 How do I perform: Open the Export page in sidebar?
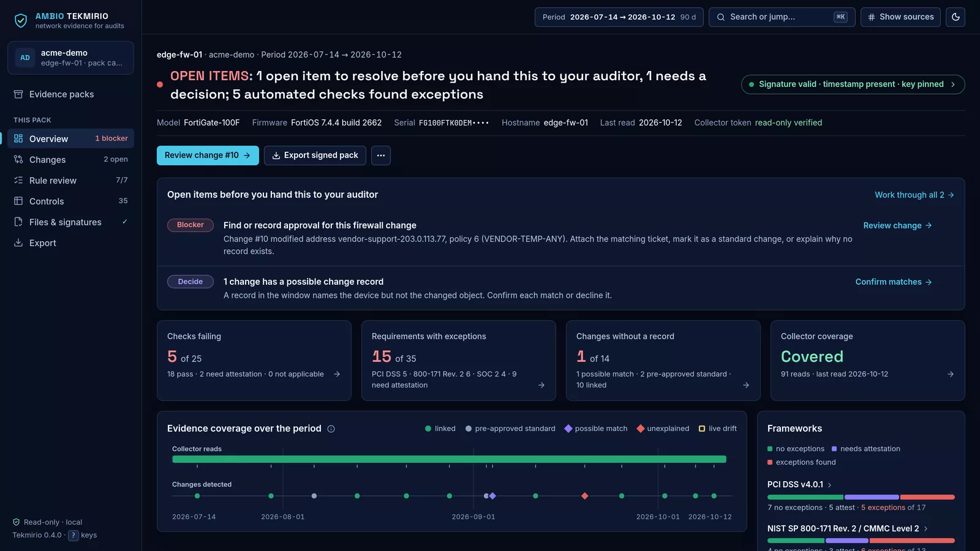point(70,243)
